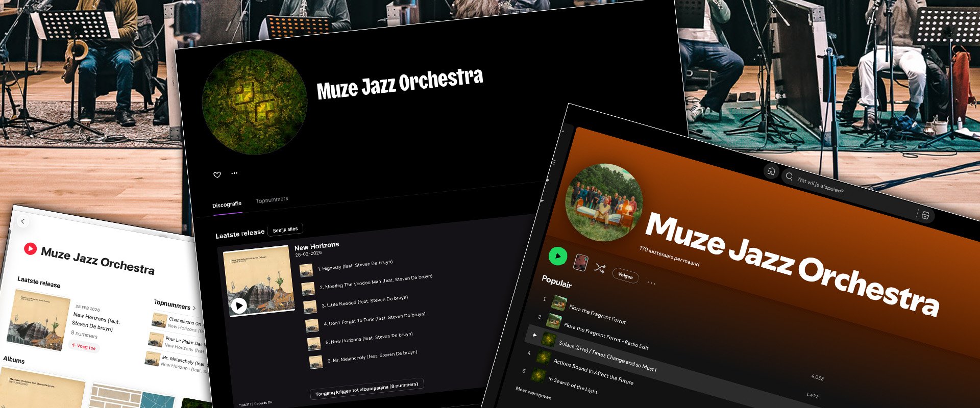This screenshot has width=980, height=408.
Task: Select 'Chameleons On' top track thumbnail in Apple Music
Action: [x=159, y=320]
